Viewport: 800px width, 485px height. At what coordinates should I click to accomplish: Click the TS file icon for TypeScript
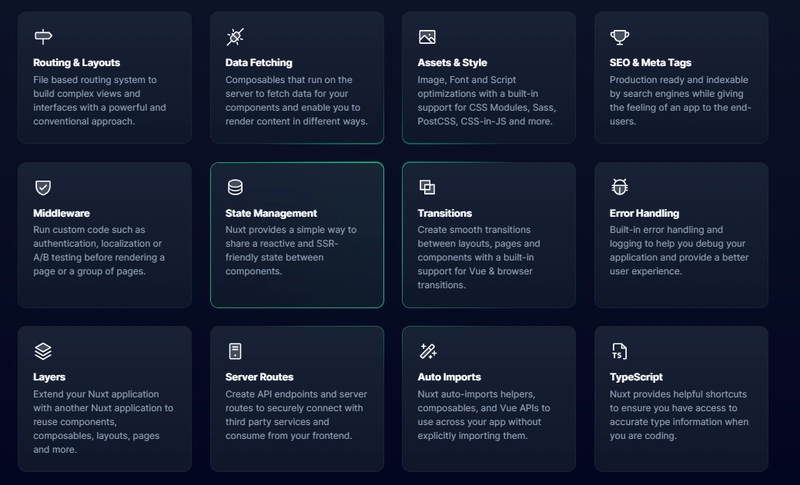coord(619,351)
